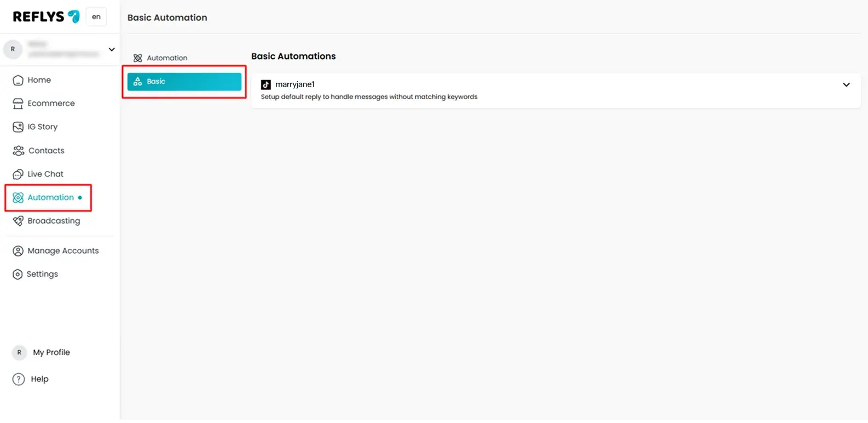
Task: Click the Settings gear icon
Action: point(18,274)
